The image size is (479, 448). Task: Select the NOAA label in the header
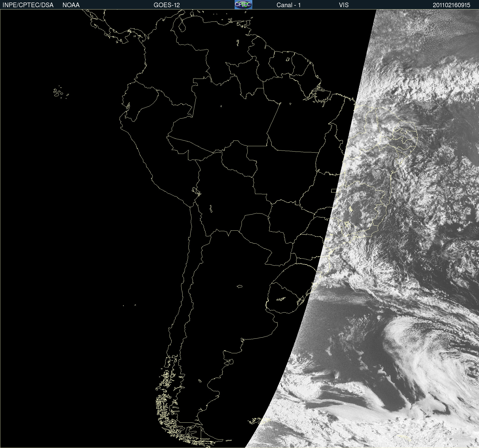(x=71, y=5)
